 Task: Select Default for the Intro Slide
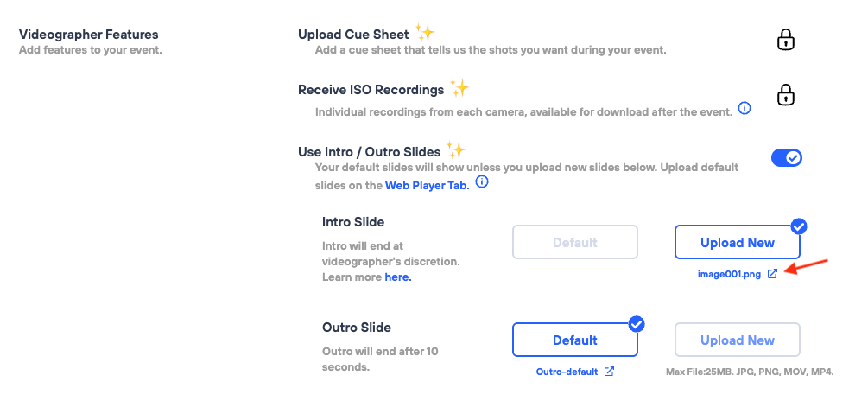coord(575,243)
